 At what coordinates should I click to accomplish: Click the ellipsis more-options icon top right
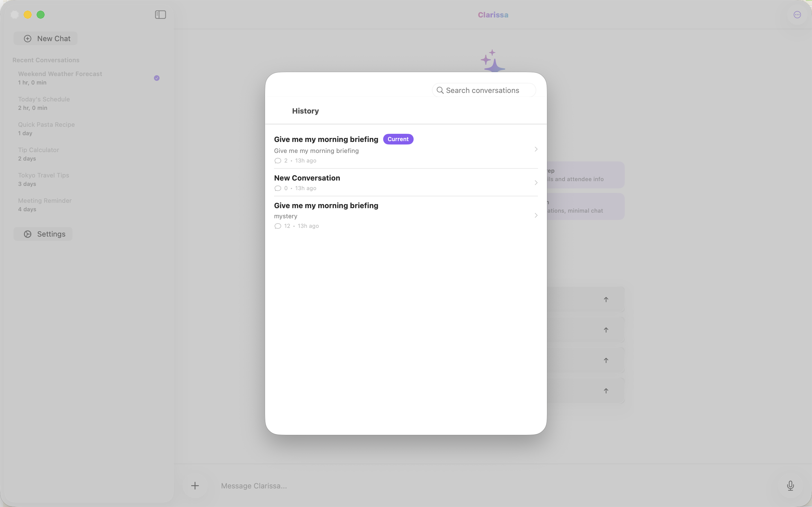pos(797,15)
